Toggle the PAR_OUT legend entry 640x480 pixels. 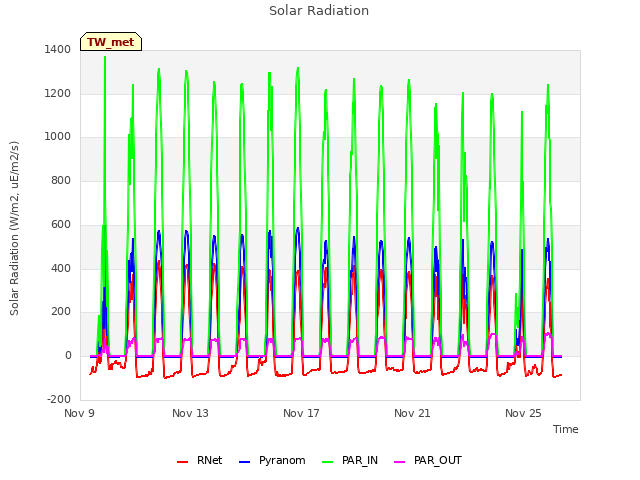[x=428, y=460]
